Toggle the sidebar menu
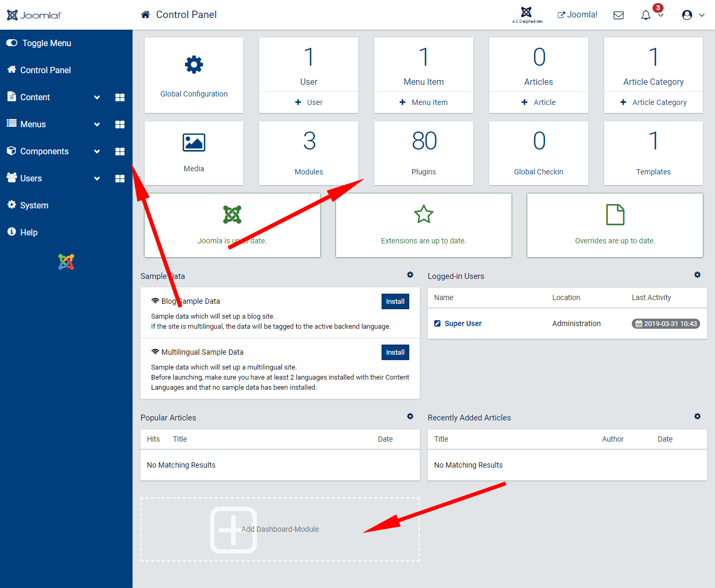This screenshot has height=588, width=715. 39,43
